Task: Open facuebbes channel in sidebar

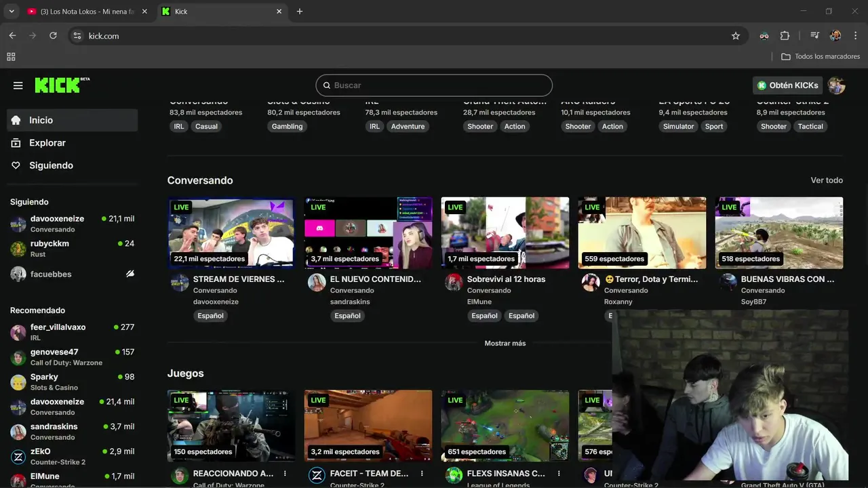Action: [72, 274]
